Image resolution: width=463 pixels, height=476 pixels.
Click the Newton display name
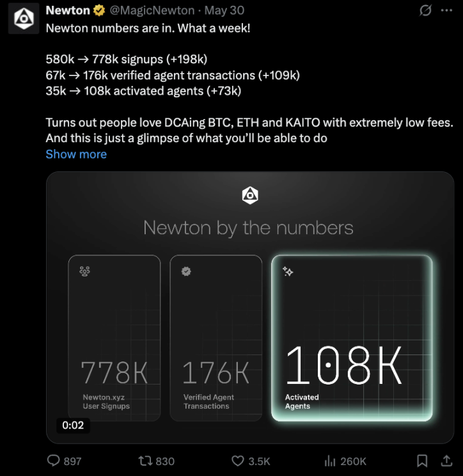coord(68,11)
